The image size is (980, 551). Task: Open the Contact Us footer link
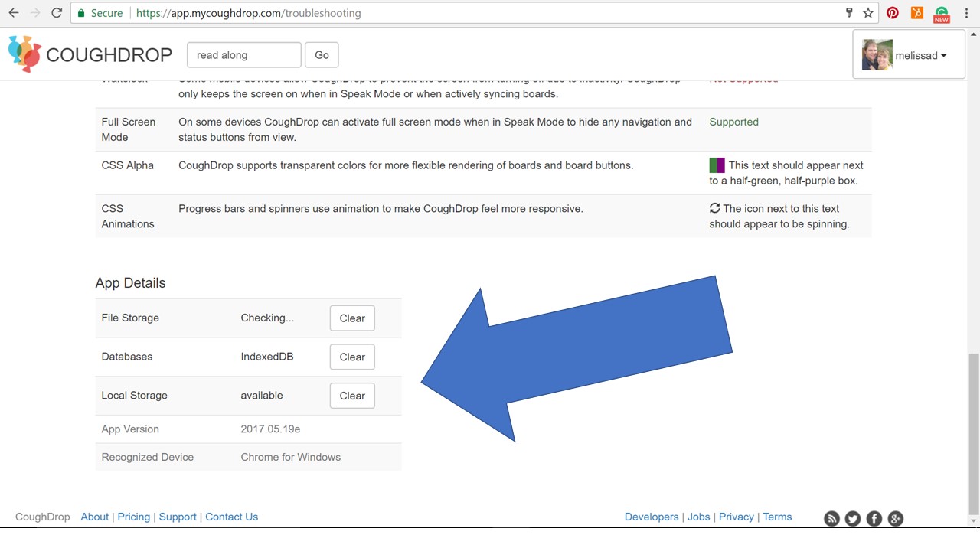[231, 517]
